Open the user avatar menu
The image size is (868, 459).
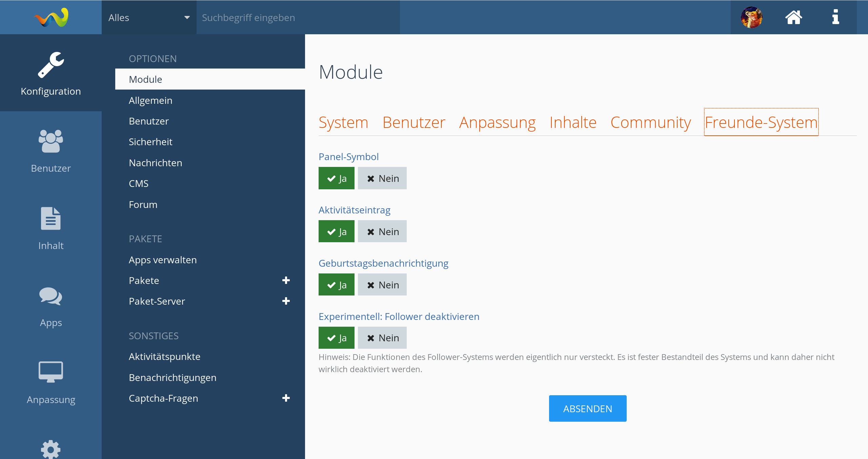(751, 17)
